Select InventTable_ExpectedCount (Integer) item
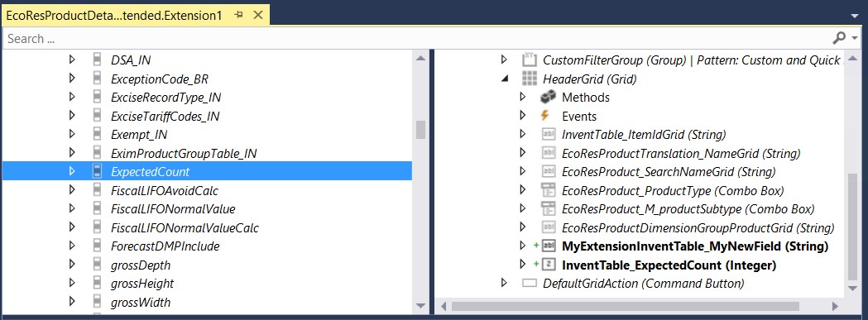 pos(669,265)
